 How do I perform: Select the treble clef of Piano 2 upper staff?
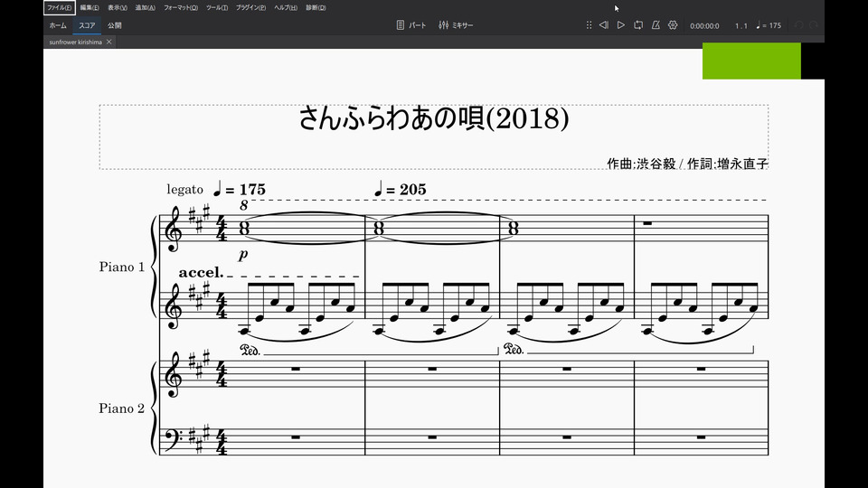[x=173, y=376]
